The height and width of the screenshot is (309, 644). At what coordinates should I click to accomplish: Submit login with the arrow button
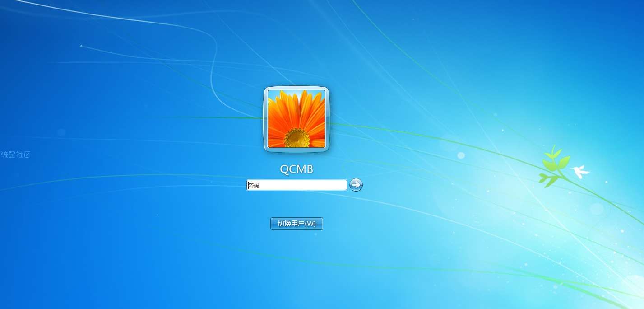pos(356,185)
